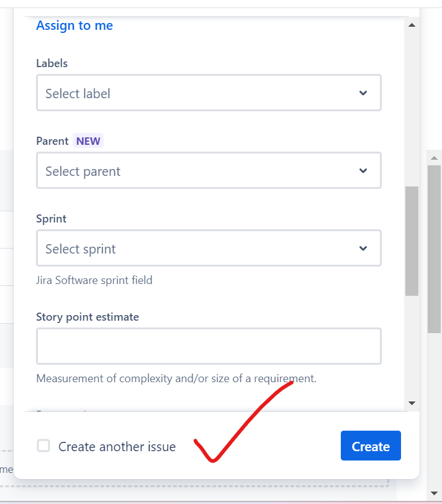Click the page scrollbar down arrow
The image size is (442, 504).
pyautogui.click(x=435, y=494)
